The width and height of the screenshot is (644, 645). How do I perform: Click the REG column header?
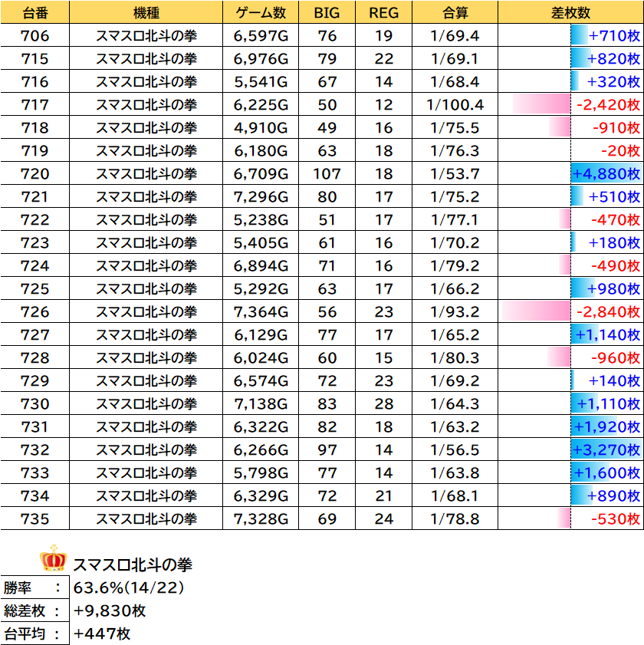[x=383, y=12]
